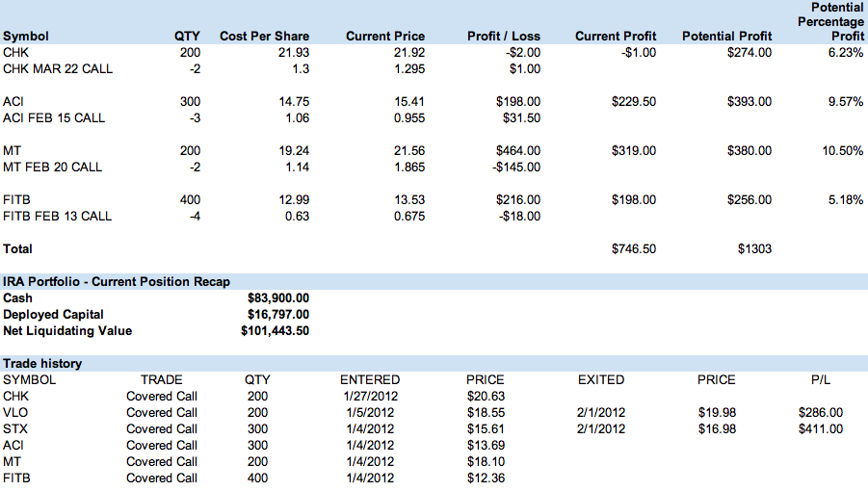The width and height of the screenshot is (868, 491).
Task: Click the 1/27/2012 entered date for CHK
Action: [368, 397]
